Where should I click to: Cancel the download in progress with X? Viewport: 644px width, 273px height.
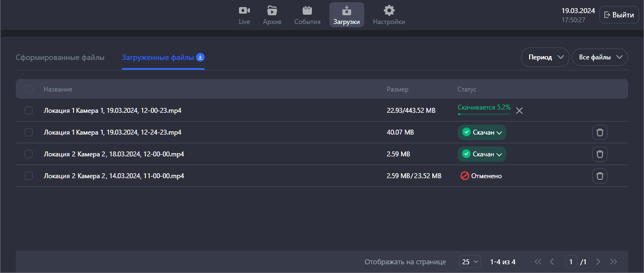519,111
